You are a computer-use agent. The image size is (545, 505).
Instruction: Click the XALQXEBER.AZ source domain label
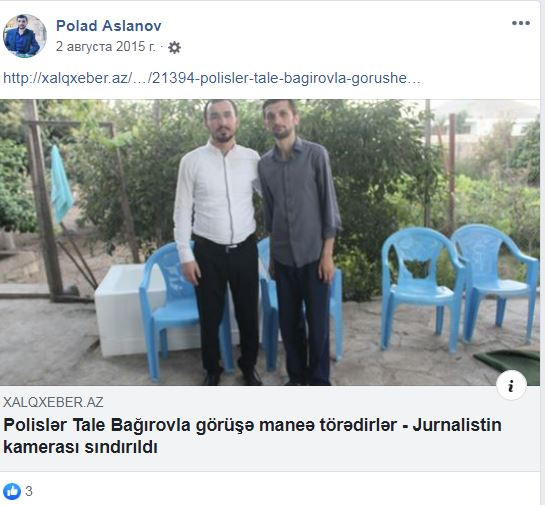coord(53,402)
